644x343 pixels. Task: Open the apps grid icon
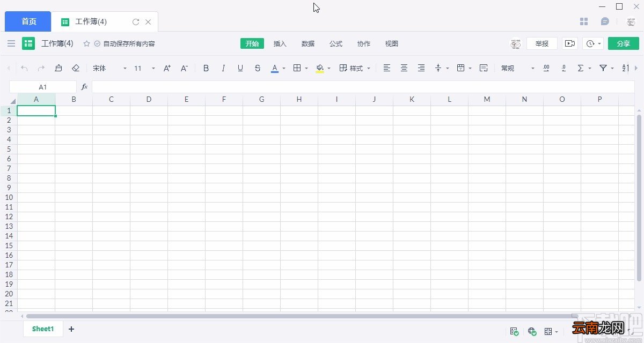(x=584, y=21)
